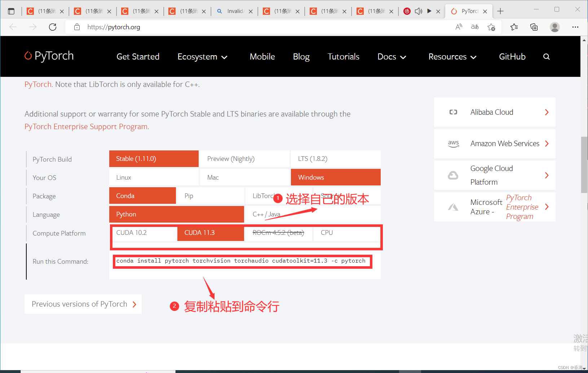Open Read aloud icon in address bar

click(x=459, y=27)
